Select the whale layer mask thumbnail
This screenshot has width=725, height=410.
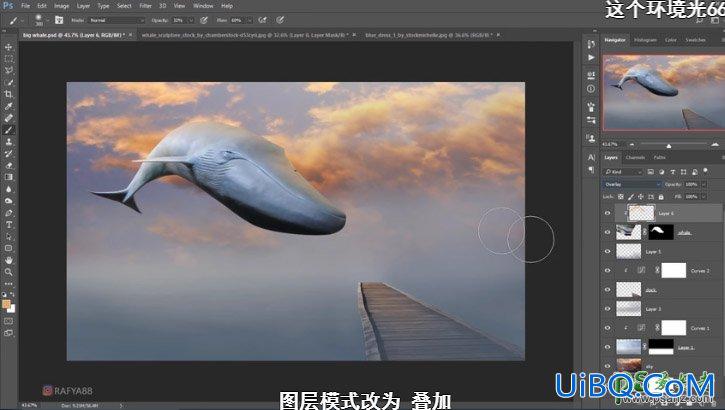click(x=661, y=232)
